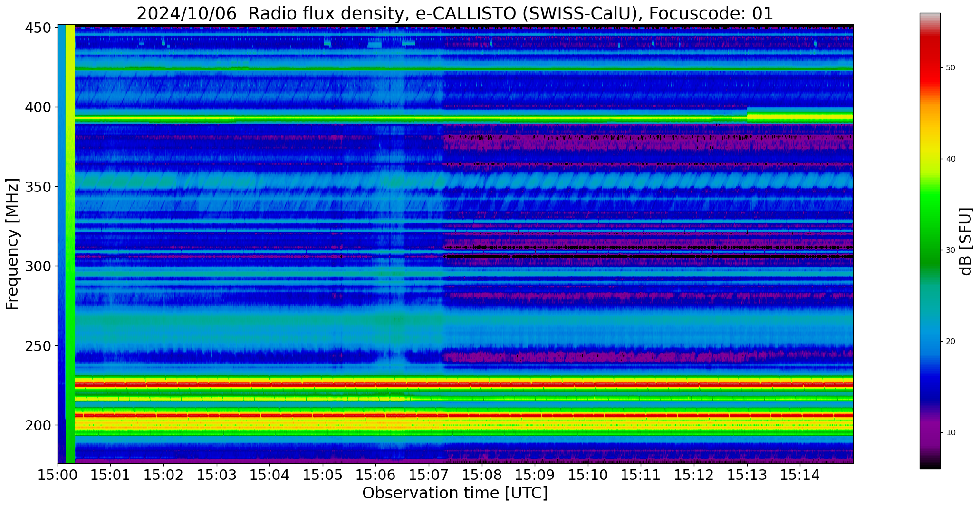Click the 'dB [SFU]' colorbar label

pyautogui.click(x=966, y=241)
